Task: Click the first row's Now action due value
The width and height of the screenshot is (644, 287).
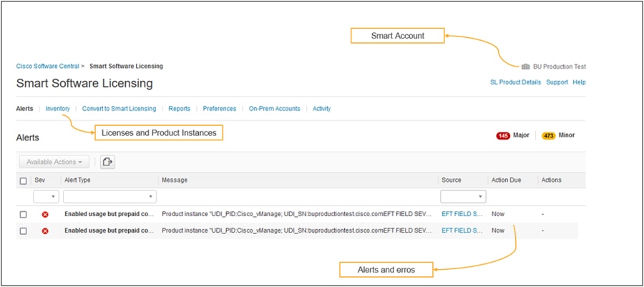Action: point(498,214)
